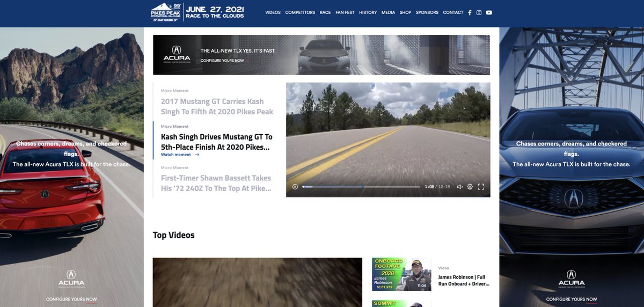This screenshot has height=307, width=644.
Task: Open the Media menu item
Action: pos(388,12)
